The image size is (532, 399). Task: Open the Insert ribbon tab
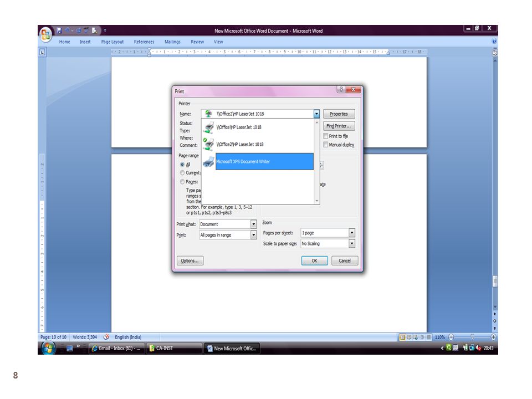pos(85,42)
